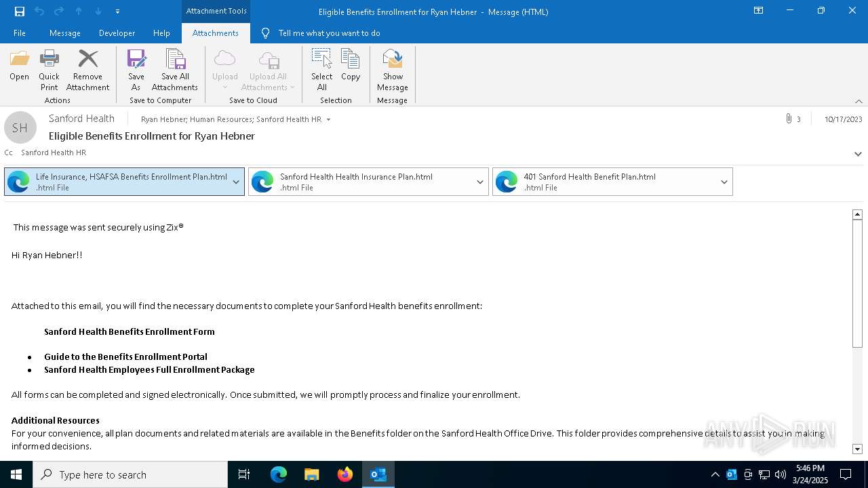The width and height of the screenshot is (868, 488).
Task: Open the Windows Start menu
Action: pos(16,474)
